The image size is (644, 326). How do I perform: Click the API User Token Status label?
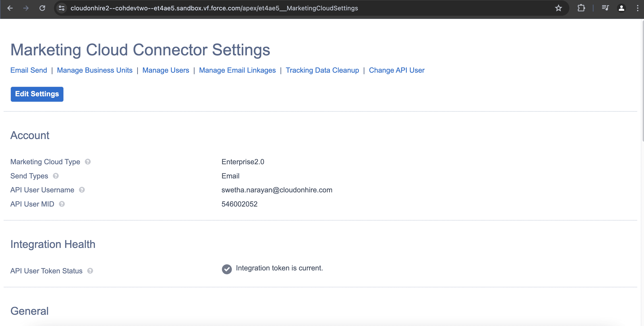pos(46,271)
